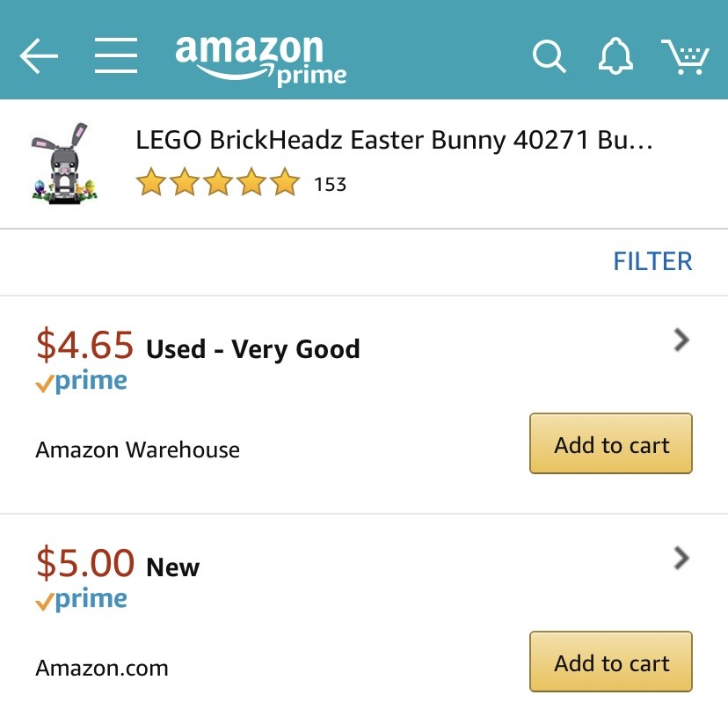Screen dimensions: 728x724
Task: Open the 153 reviews count
Action: pyautogui.click(x=330, y=185)
